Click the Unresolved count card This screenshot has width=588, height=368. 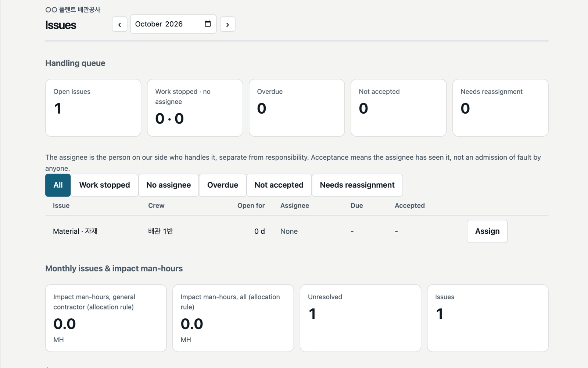[x=361, y=318]
